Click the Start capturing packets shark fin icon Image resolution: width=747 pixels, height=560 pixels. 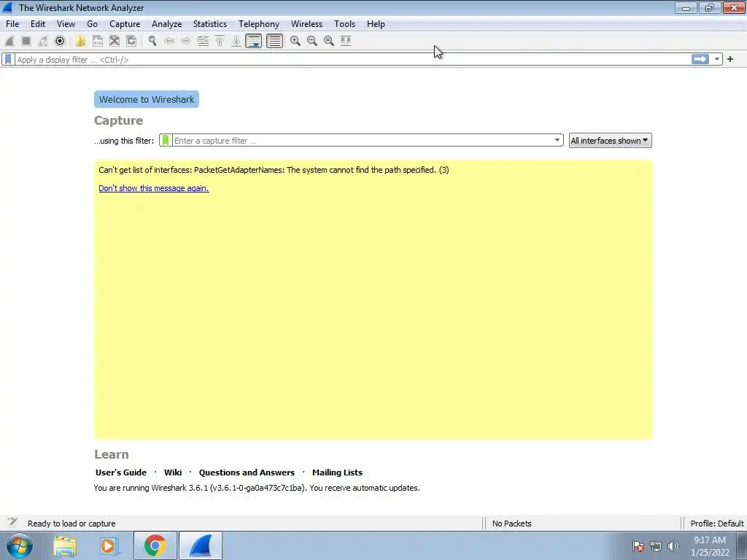(9, 41)
